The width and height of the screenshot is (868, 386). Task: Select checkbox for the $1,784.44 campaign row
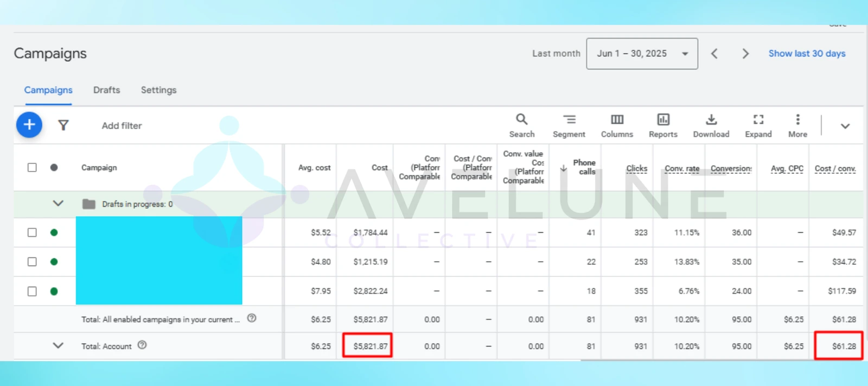tap(32, 232)
